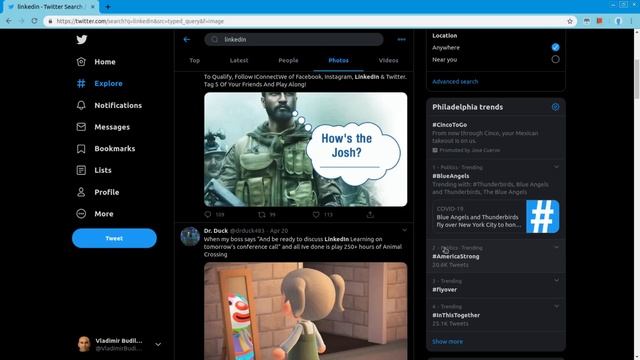The height and width of the screenshot is (360, 640).
Task: Click the linkedin search input field
Action: click(x=294, y=39)
